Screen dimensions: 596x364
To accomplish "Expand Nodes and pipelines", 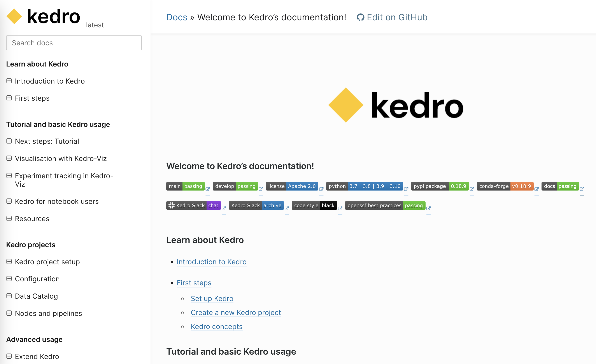I will pyautogui.click(x=9, y=313).
